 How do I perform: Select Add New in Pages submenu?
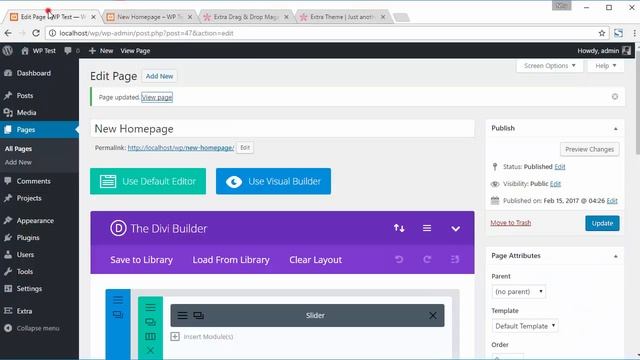18,162
